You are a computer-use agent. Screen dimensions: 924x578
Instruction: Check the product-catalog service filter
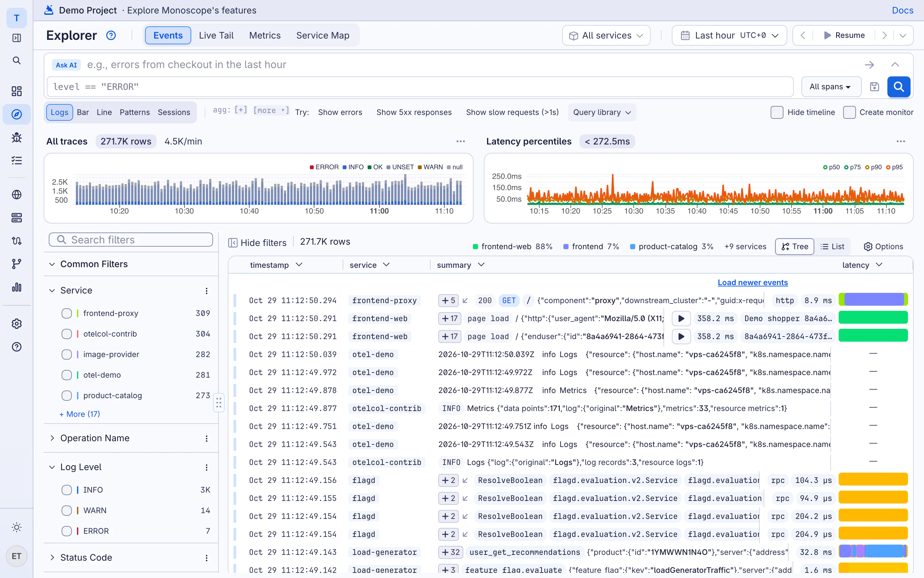67,396
